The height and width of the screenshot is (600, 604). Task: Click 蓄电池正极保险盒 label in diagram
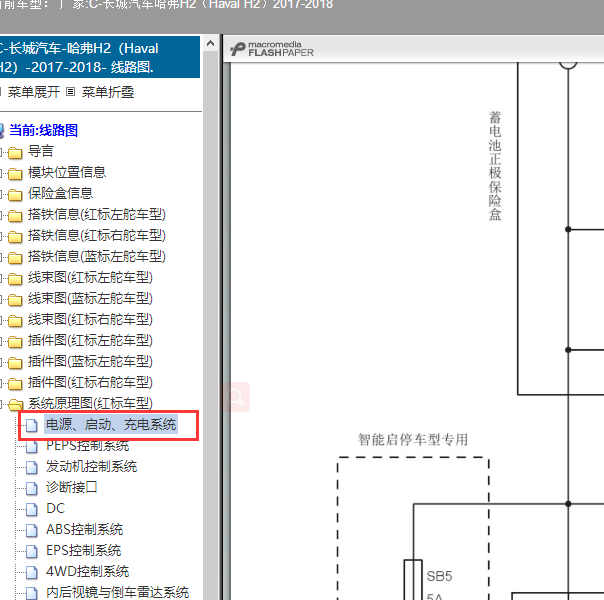[x=495, y=166]
